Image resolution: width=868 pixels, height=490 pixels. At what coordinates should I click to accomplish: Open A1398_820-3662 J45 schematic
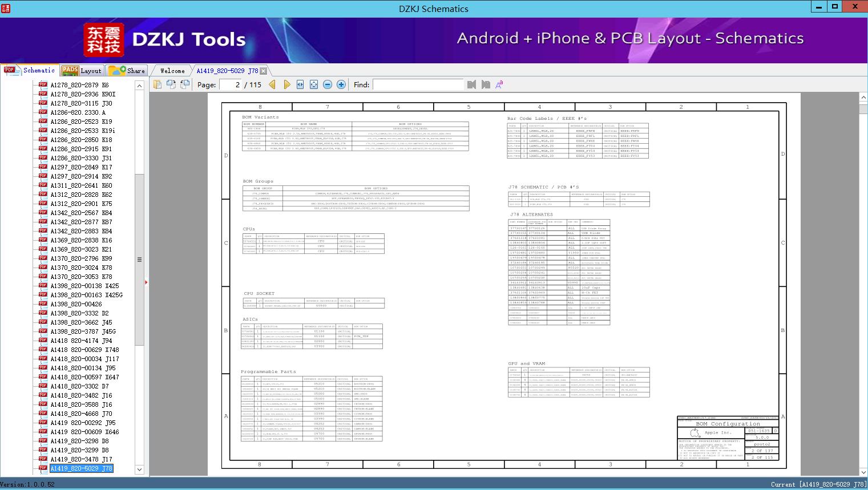(81, 322)
